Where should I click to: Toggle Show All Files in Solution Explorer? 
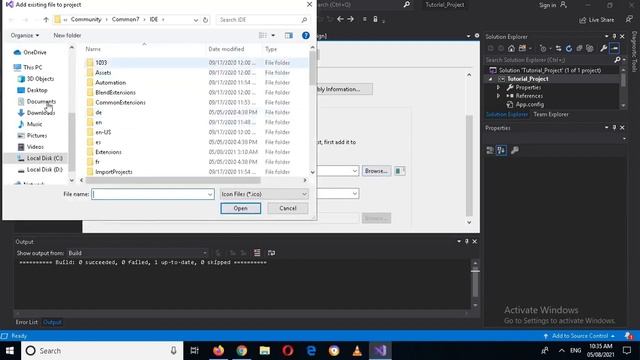click(590, 48)
